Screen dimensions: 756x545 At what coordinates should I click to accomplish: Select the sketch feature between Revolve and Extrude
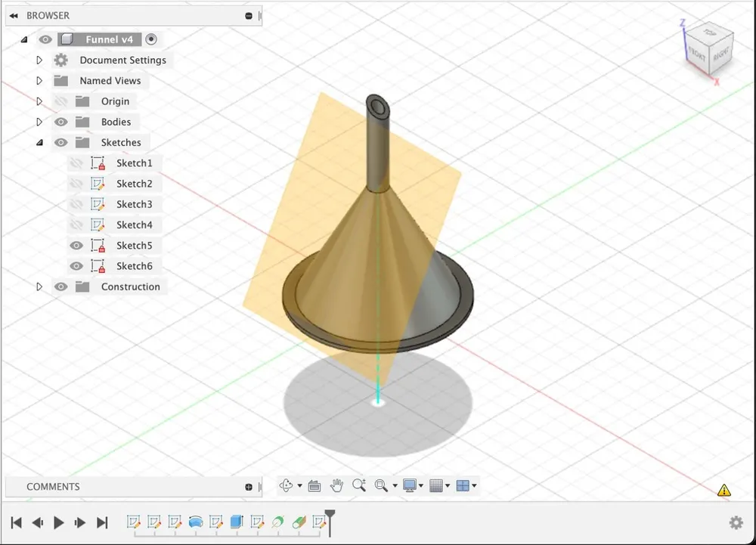(216, 522)
